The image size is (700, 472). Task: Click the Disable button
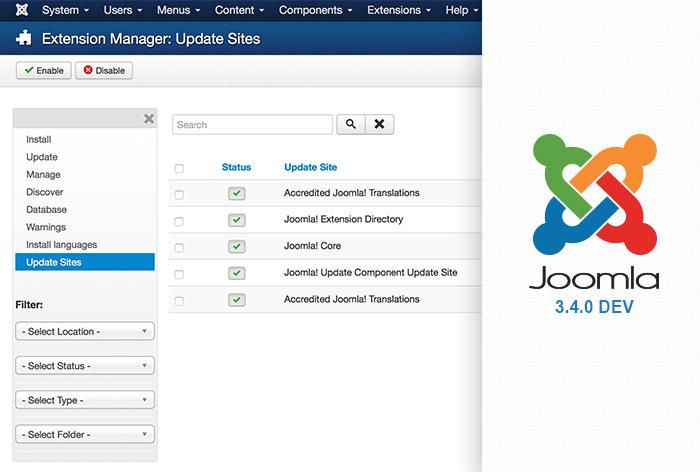tap(104, 71)
